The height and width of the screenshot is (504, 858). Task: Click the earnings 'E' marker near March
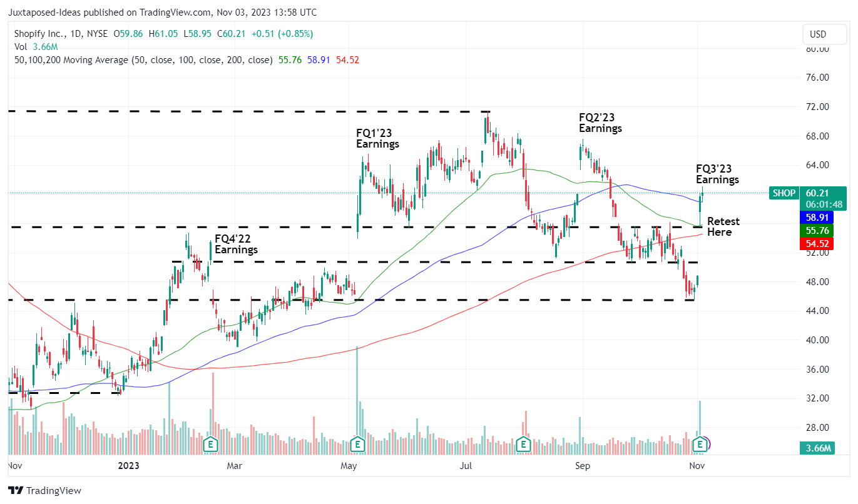(212, 445)
